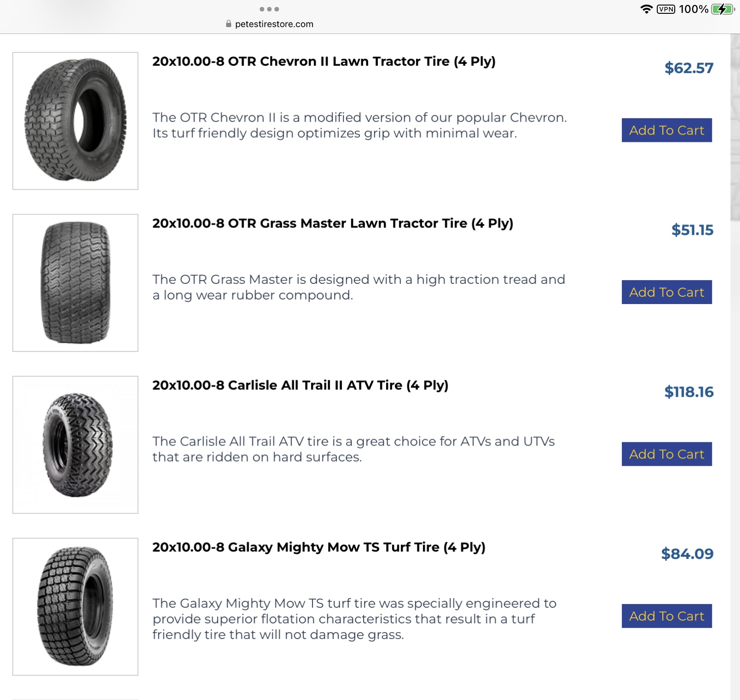Open the Galaxy Mighty Mow TS Turf Tire title
The width and height of the screenshot is (740, 700).
coord(319,548)
